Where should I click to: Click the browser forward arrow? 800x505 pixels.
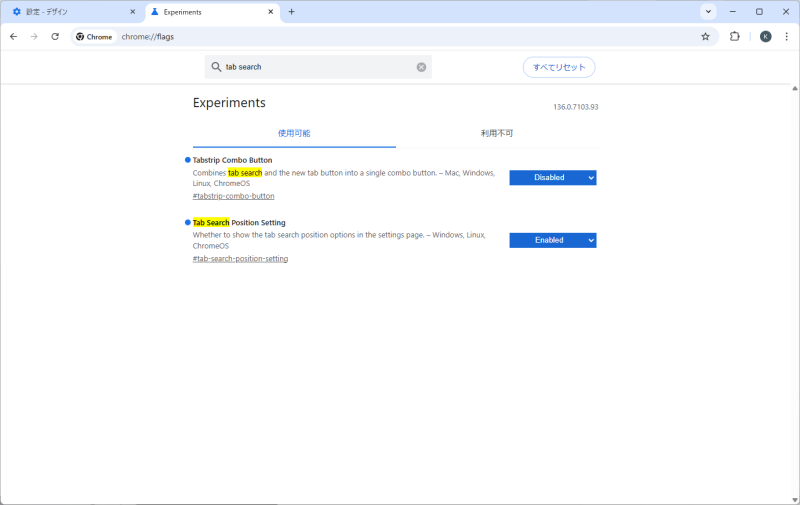[x=34, y=37]
